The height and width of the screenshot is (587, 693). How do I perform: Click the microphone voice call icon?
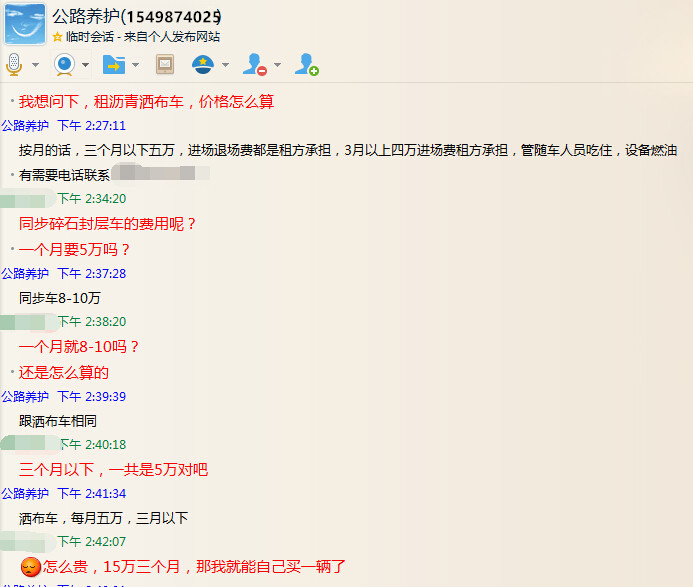(x=14, y=64)
